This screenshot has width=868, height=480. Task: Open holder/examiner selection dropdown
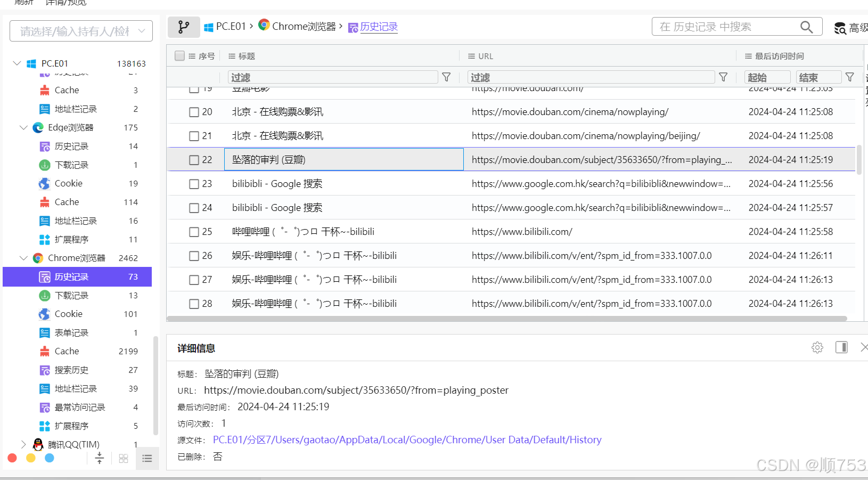[81, 31]
